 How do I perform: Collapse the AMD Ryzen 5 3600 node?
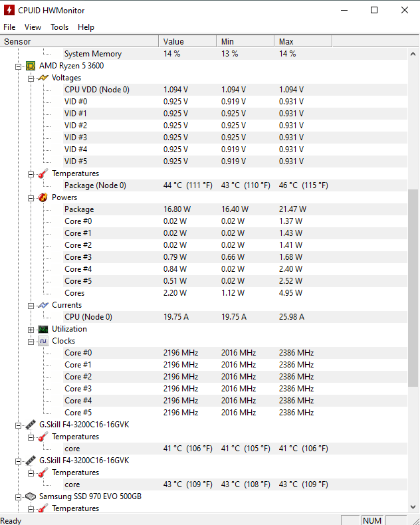click(18, 66)
